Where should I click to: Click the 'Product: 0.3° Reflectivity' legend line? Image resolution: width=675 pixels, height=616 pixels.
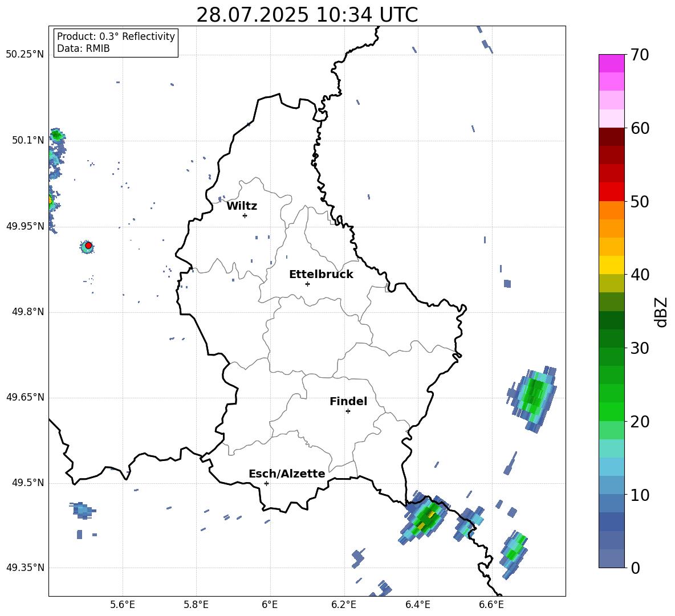(116, 36)
